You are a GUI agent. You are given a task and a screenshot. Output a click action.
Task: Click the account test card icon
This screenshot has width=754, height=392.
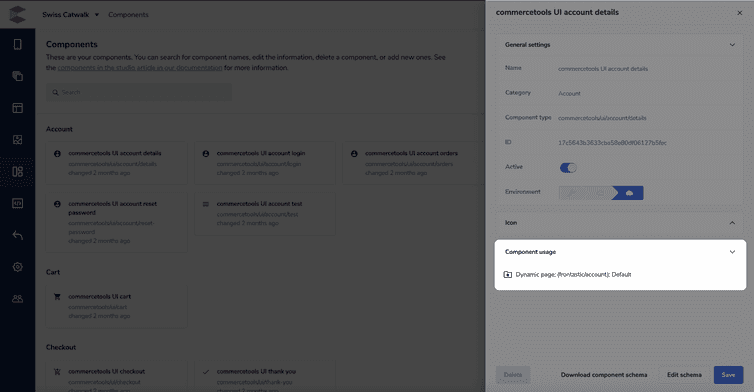click(x=206, y=204)
